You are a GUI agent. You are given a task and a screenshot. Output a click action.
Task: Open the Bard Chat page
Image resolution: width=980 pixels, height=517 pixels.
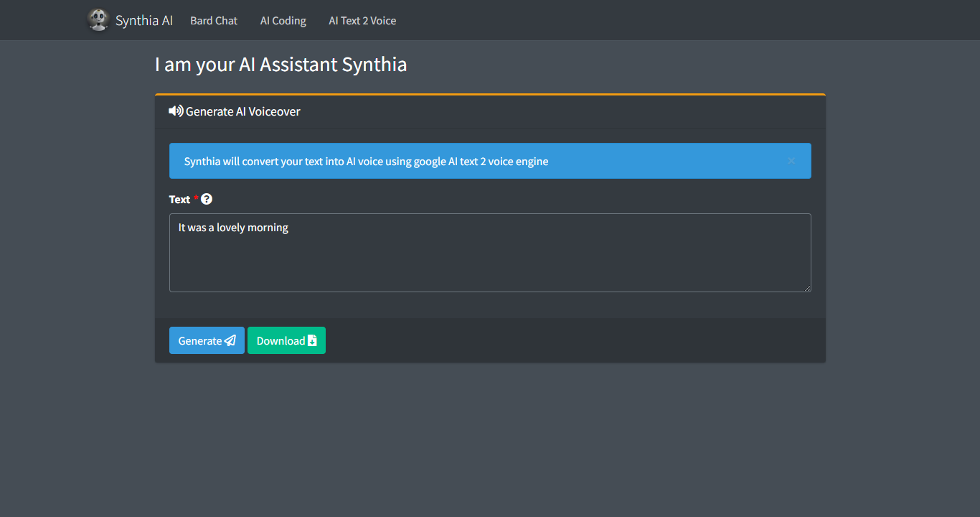click(214, 21)
